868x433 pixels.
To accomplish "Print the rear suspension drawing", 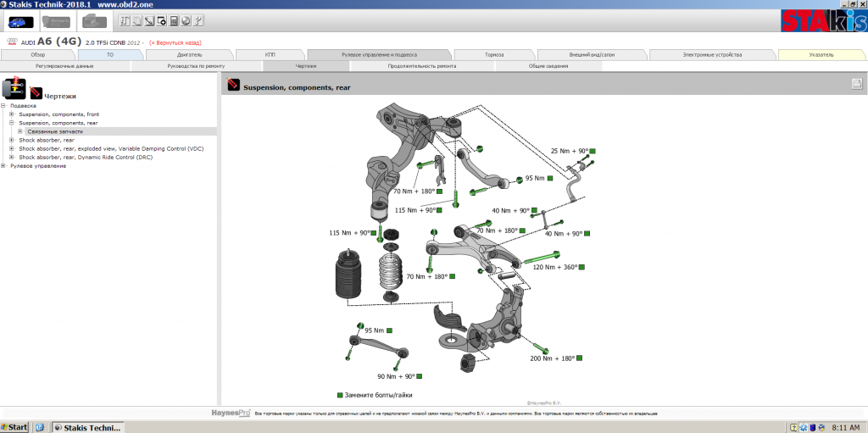I will [856, 83].
